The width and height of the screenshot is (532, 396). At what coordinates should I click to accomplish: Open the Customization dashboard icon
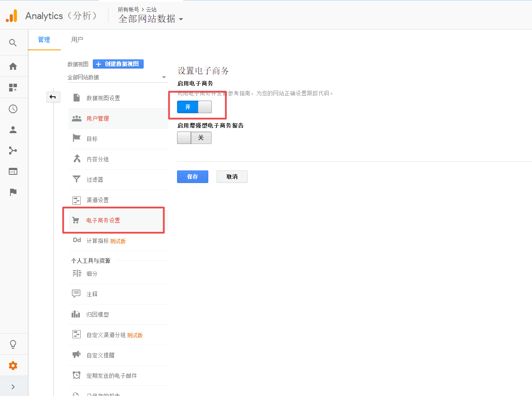point(13,88)
